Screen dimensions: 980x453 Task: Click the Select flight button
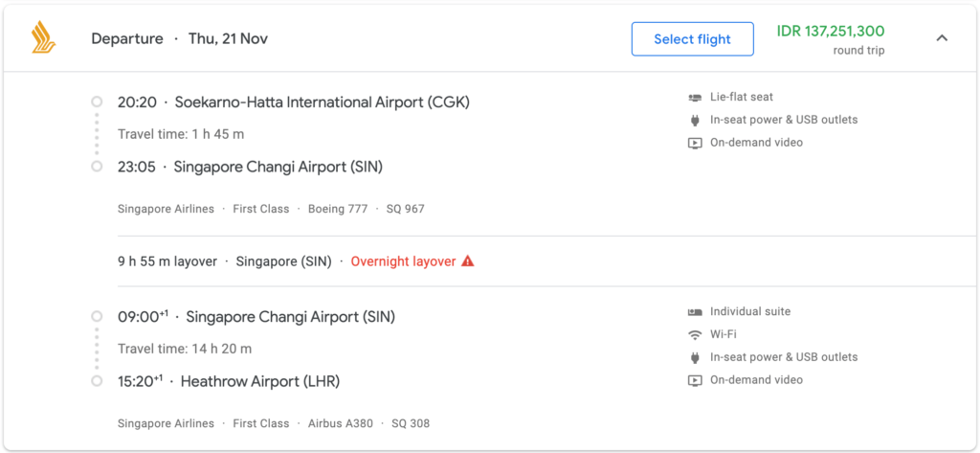693,39
